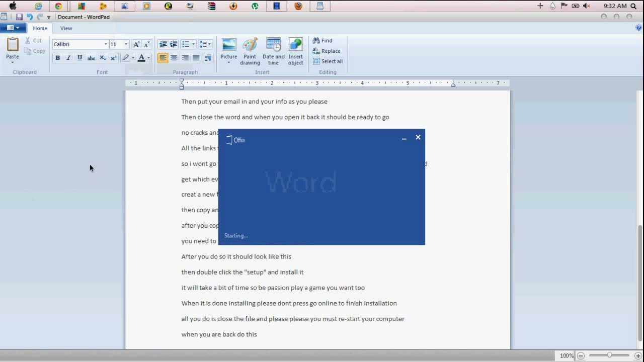Open the line spacing dropdown
Viewport: 644px width, 362px height.
click(205, 44)
